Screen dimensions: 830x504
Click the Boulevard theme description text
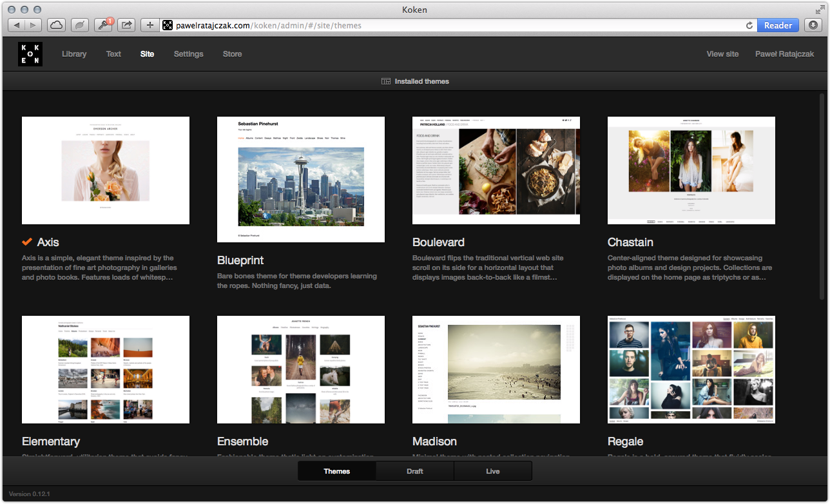[x=488, y=267]
